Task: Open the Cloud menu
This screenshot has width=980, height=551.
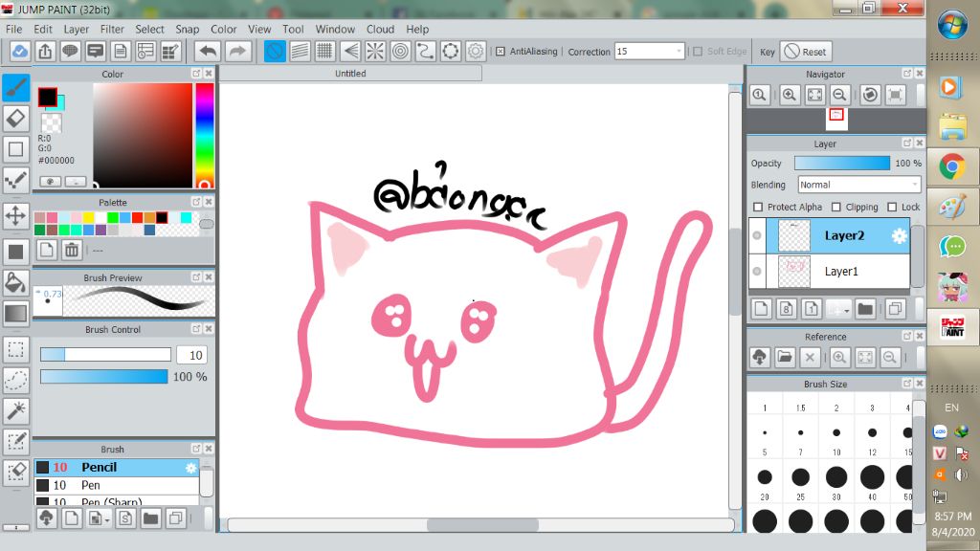Action: pos(380,29)
